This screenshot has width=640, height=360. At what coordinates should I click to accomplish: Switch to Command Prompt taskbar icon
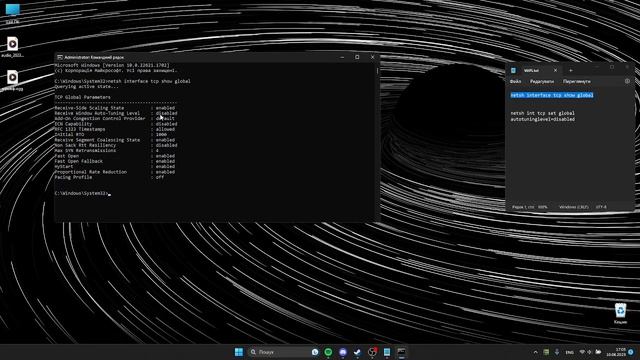[x=401, y=352]
